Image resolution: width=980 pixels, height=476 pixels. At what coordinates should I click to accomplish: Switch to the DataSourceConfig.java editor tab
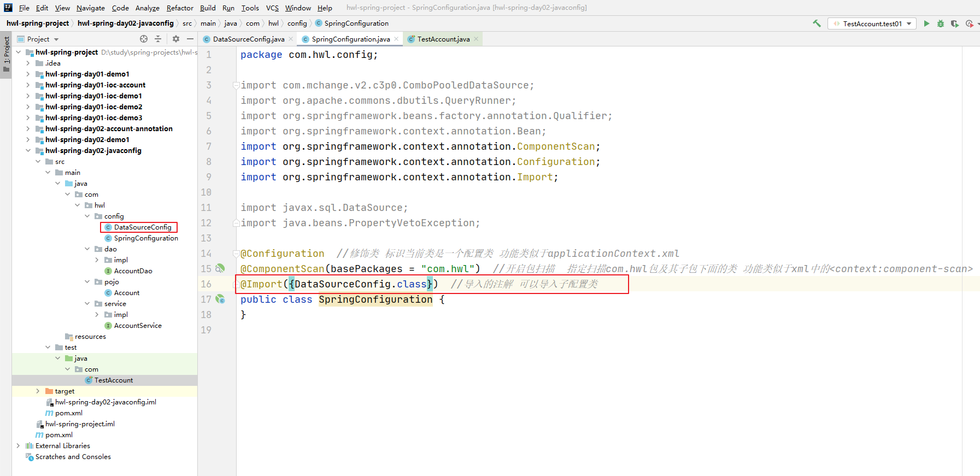tap(249, 39)
